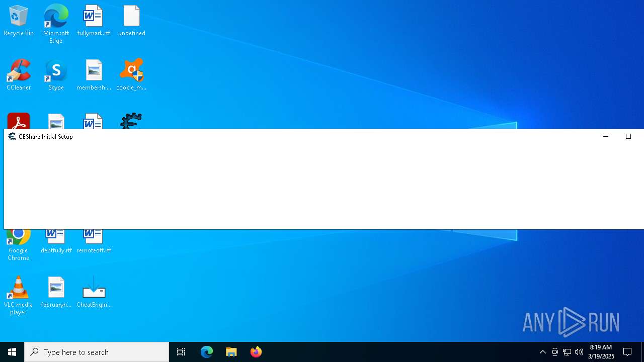The height and width of the screenshot is (362, 644).
Task: Open Google Chrome desktop shortcut
Action: pyautogui.click(x=18, y=246)
